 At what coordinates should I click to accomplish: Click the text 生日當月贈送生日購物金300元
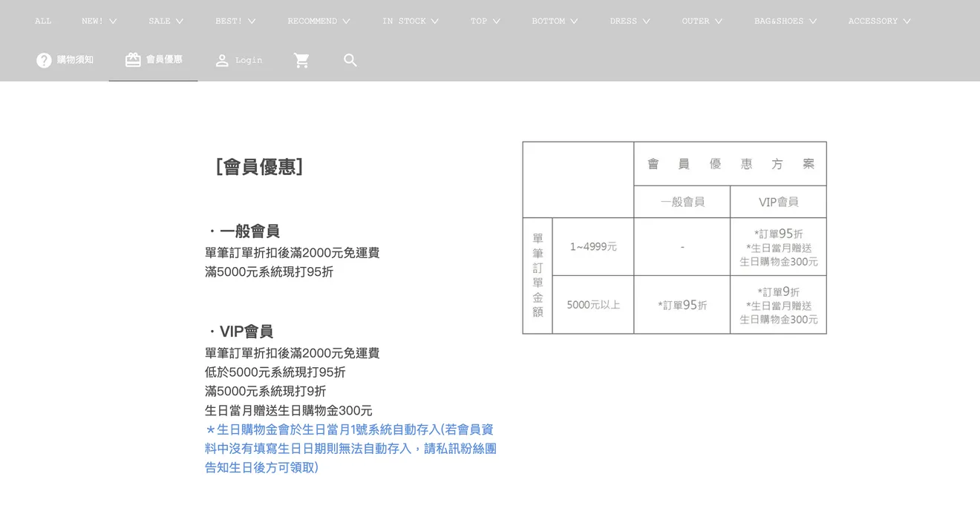tap(289, 411)
